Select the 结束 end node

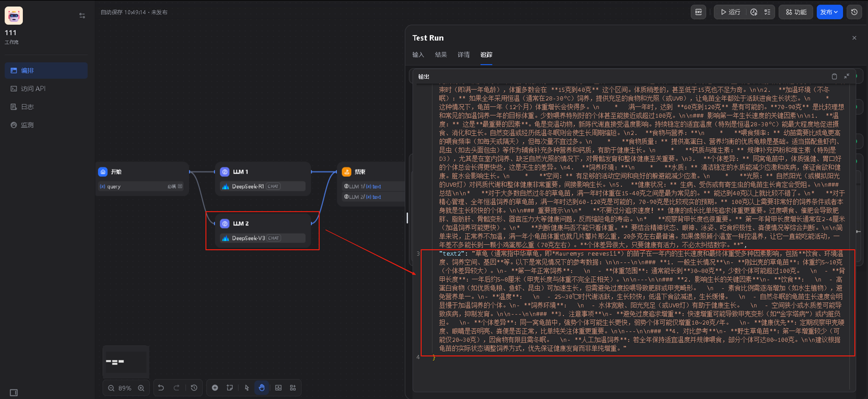371,184
